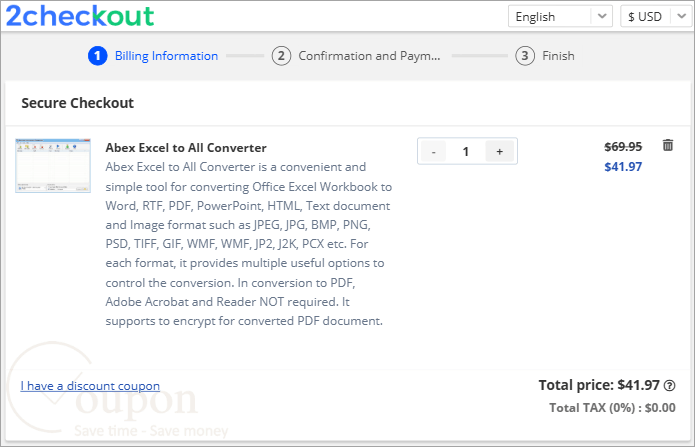Click the crossed-out $69.95 original price
695x447 pixels.
pos(623,146)
